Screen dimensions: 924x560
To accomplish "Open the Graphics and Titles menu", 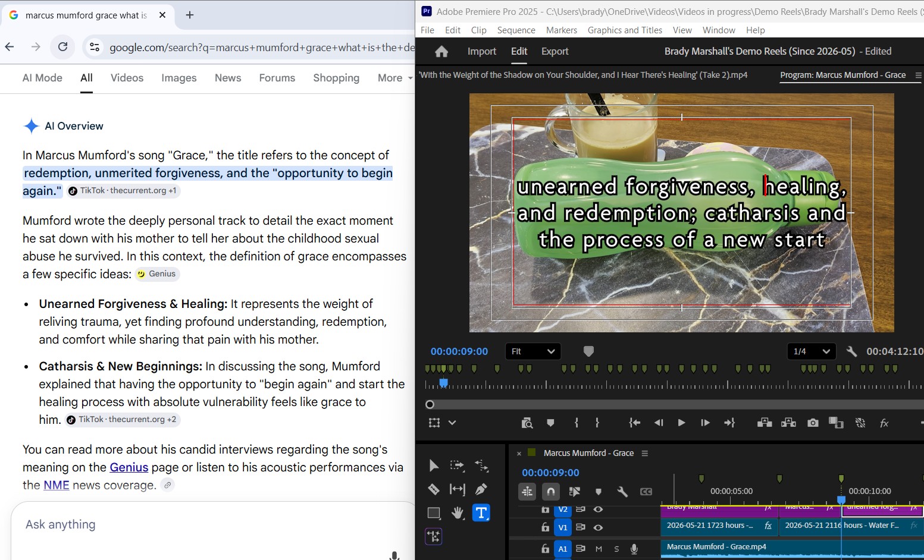I will [x=625, y=30].
